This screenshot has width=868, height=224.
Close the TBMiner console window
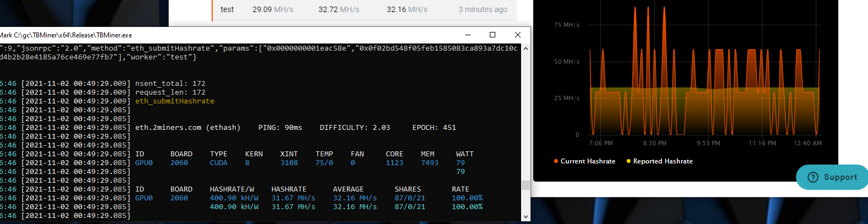pyautogui.click(x=517, y=35)
